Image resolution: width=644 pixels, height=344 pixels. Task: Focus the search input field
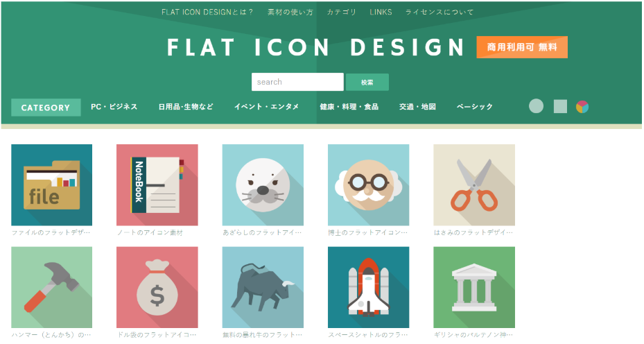coord(297,82)
